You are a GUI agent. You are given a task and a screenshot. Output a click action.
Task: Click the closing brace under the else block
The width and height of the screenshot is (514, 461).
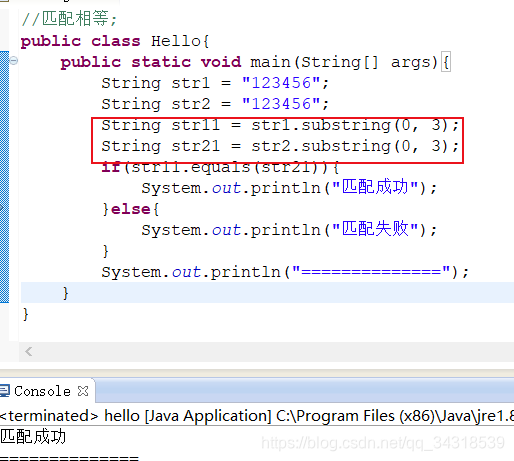pos(106,251)
